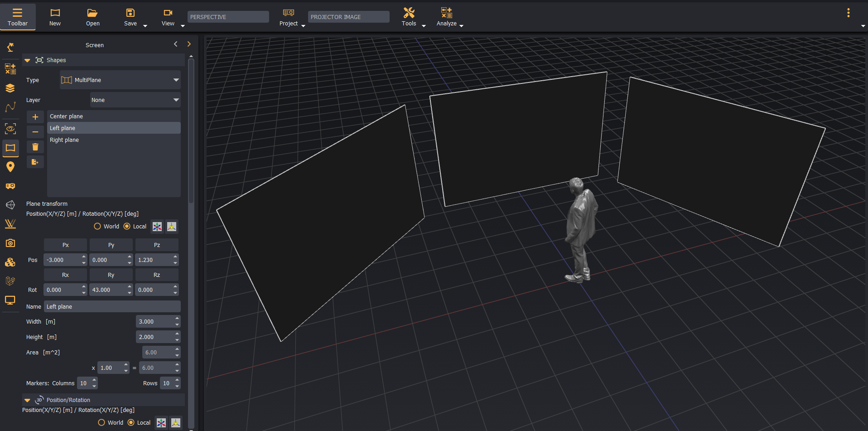Viewport: 868px width, 431px height.
Task: Select the 3D blocks outline sidebar icon
Action: 10,281
